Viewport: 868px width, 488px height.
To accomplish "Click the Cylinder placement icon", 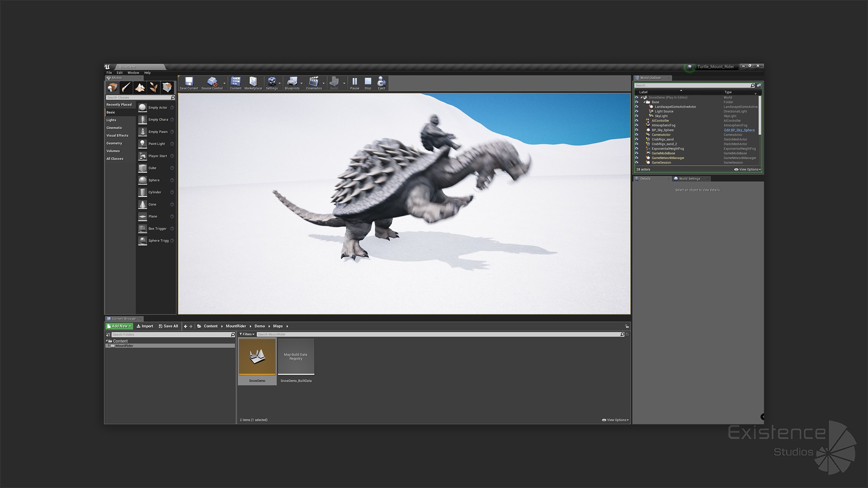I will [x=142, y=192].
